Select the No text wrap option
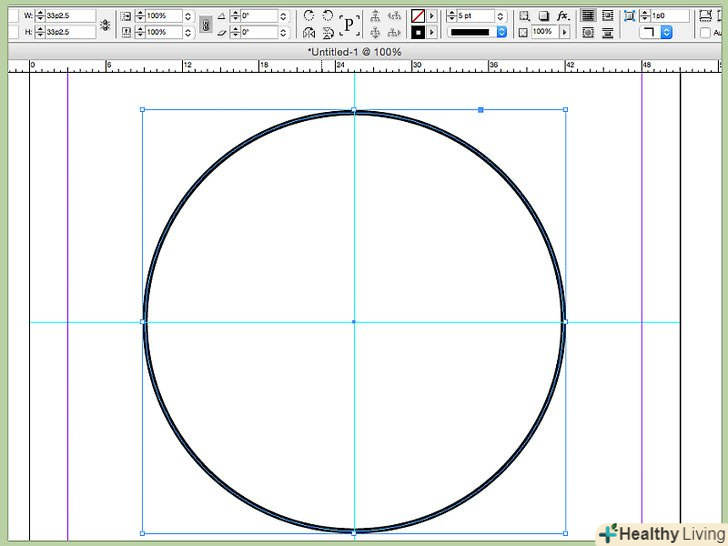 point(588,16)
